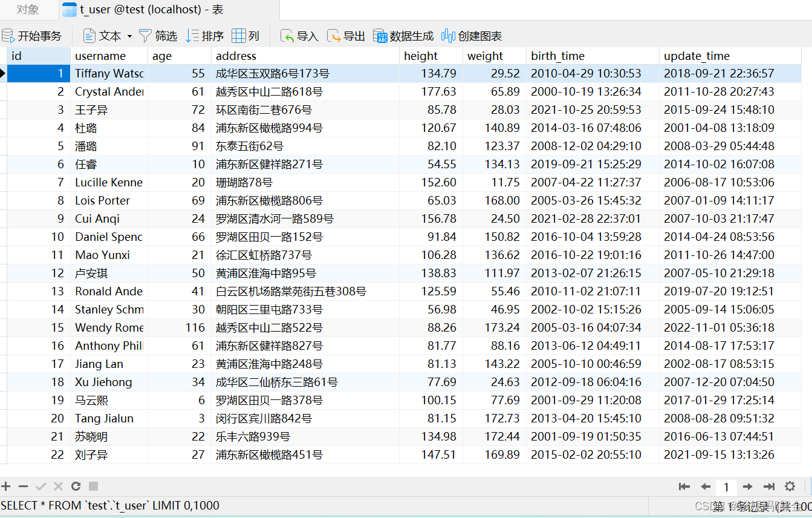The image size is (812, 518).
Task: Click the age column header
Action: click(180, 56)
